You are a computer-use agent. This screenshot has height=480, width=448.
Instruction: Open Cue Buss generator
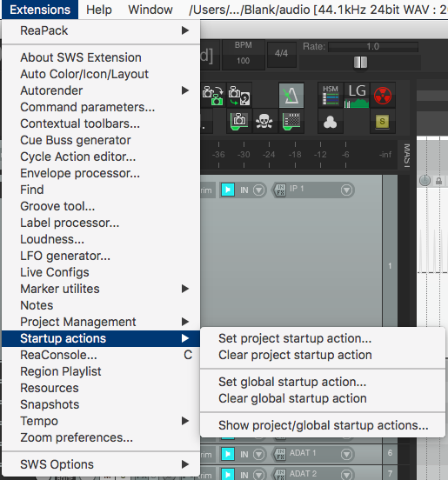(101, 140)
